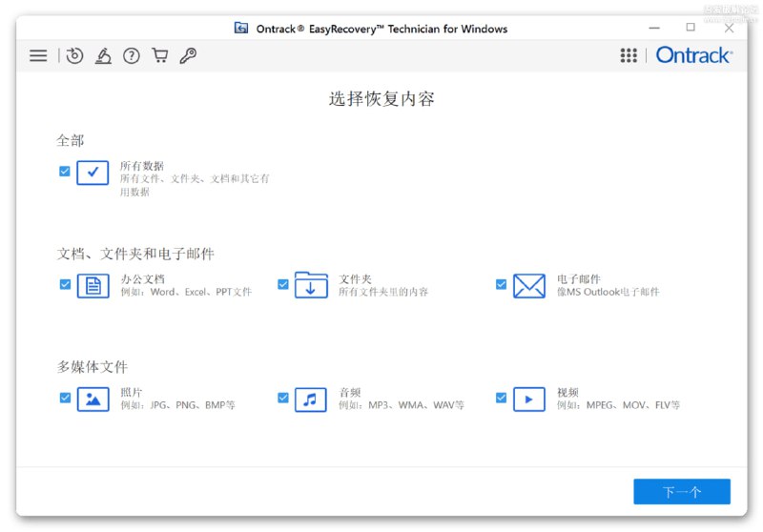Click the 下一个 button
The image size is (763, 532).
click(682, 492)
